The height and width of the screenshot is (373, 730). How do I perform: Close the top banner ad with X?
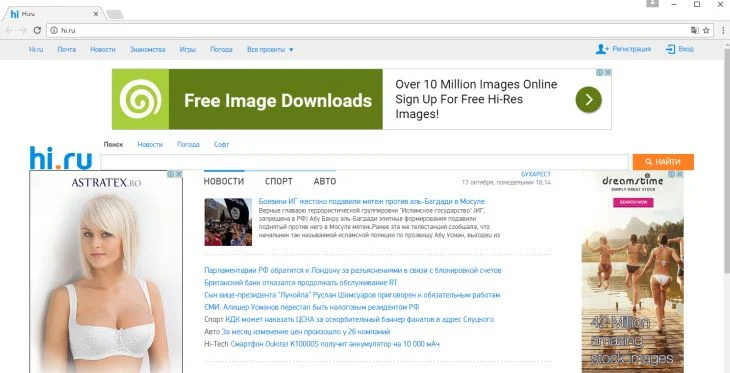(608, 73)
